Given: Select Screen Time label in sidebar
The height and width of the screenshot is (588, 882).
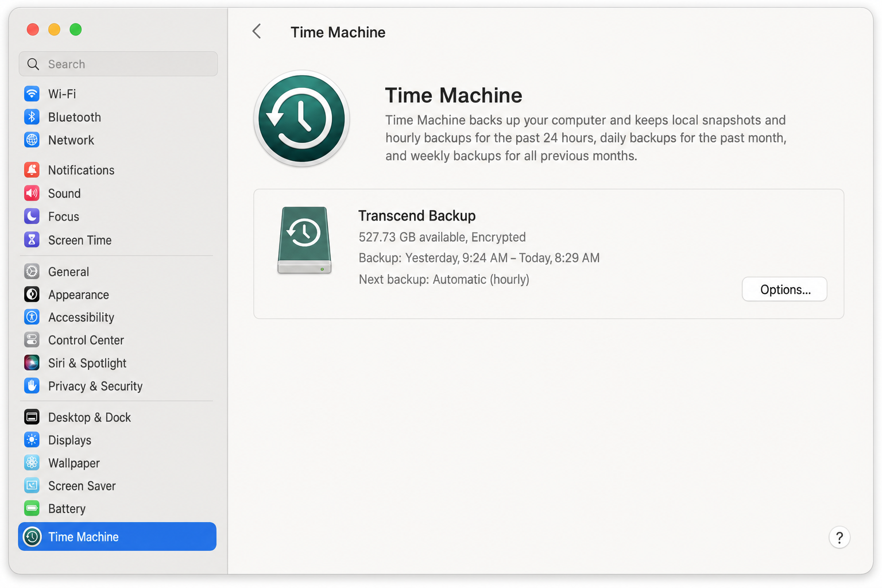Looking at the screenshot, I should click(x=80, y=240).
